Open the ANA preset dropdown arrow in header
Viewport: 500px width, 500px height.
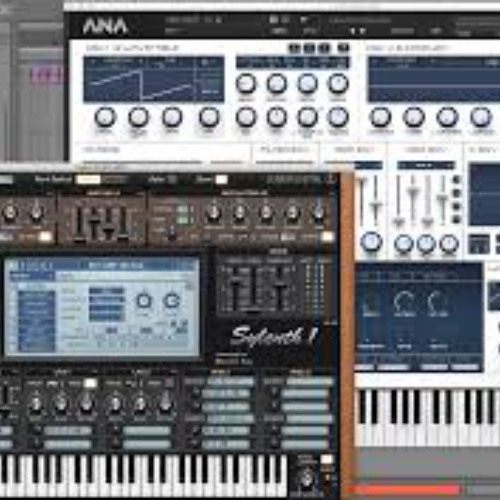pyautogui.click(x=304, y=20)
